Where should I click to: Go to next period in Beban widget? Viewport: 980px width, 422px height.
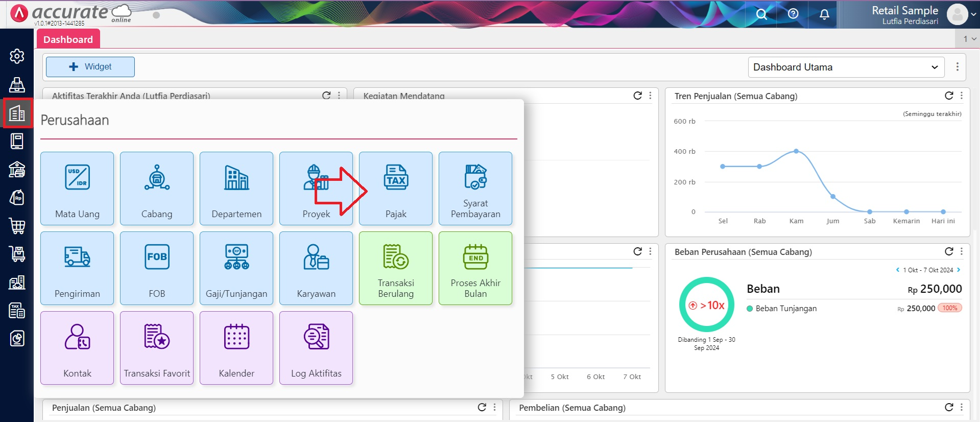coord(959,270)
